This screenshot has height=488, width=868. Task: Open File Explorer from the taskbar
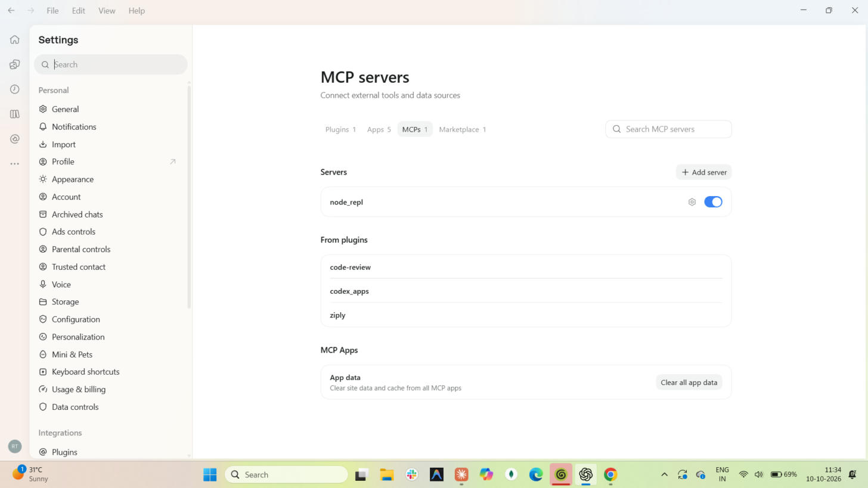click(x=387, y=475)
